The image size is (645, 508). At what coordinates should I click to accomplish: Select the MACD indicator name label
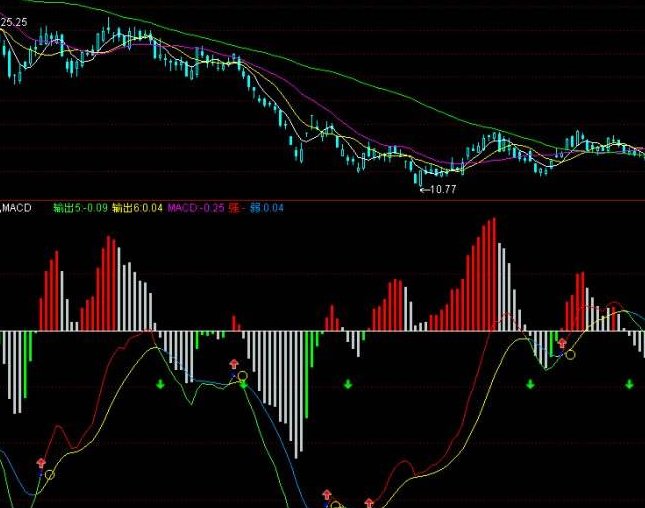click(x=17, y=208)
